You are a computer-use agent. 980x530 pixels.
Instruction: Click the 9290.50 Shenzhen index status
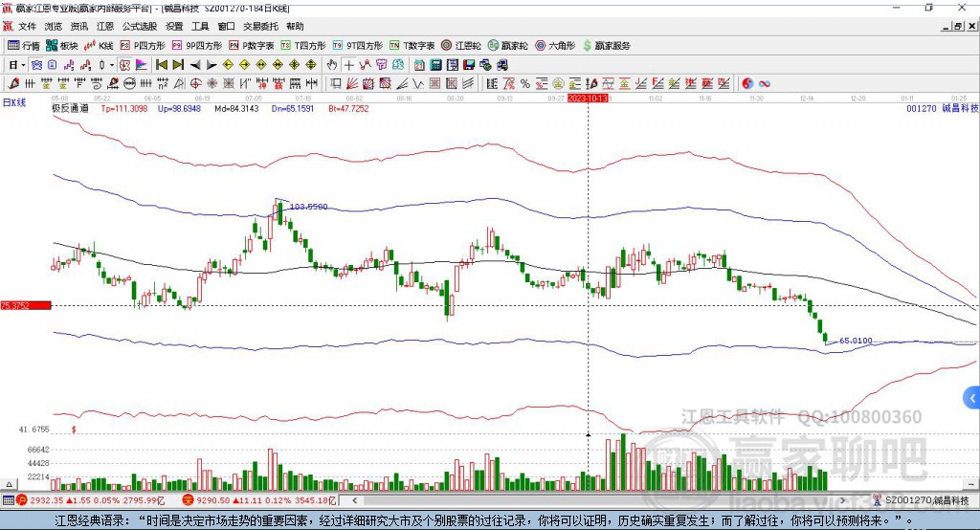coord(260,500)
